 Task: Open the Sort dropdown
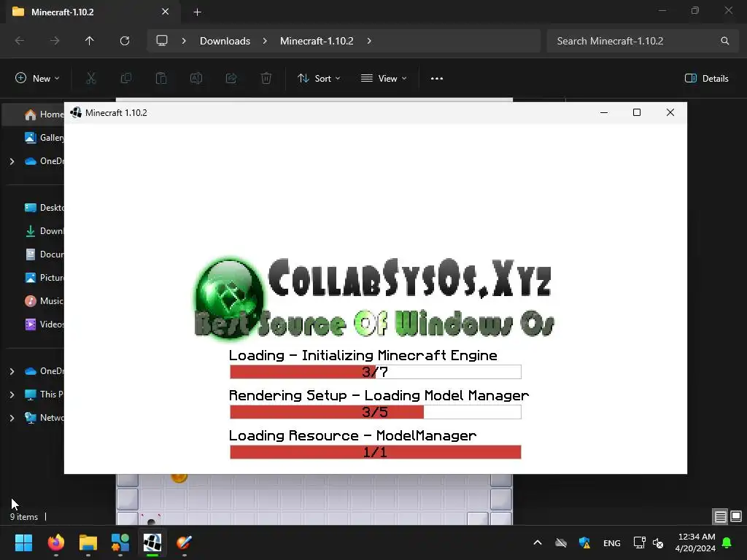[319, 79]
